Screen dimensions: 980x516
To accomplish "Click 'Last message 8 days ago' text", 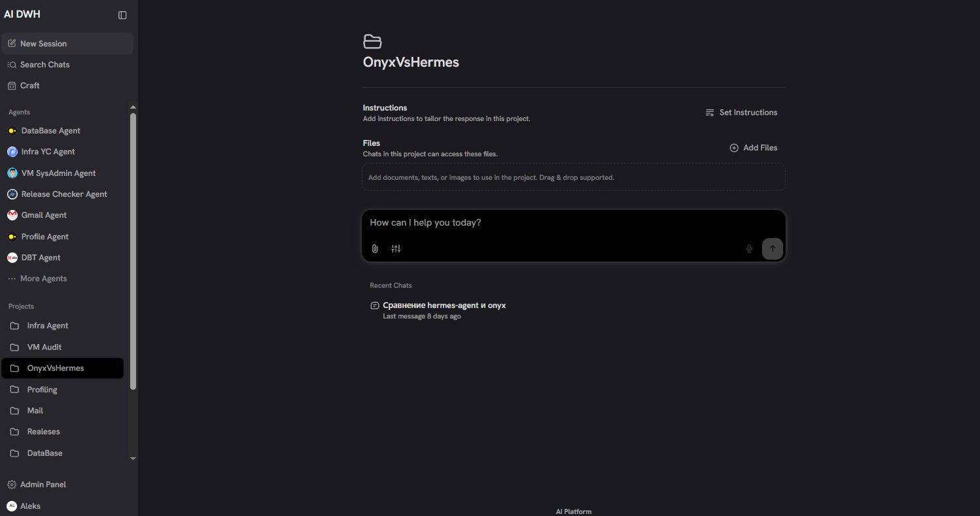I will pos(422,317).
